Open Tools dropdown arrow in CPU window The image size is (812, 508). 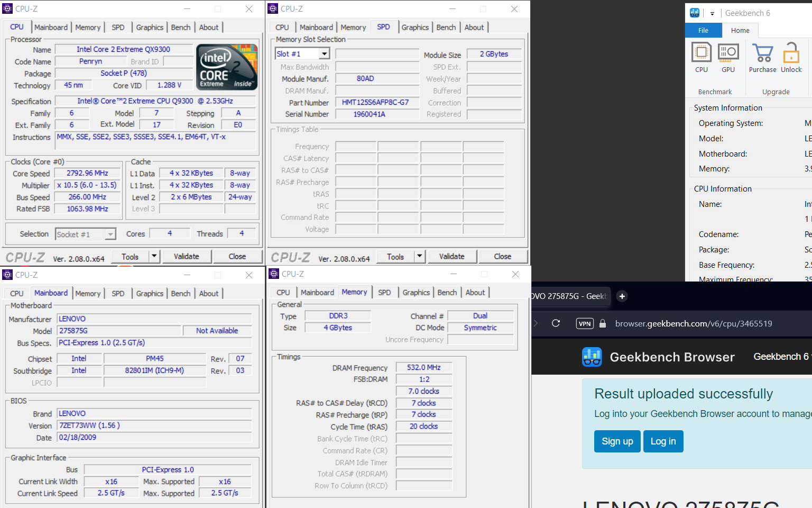pyautogui.click(x=154, y=256)
